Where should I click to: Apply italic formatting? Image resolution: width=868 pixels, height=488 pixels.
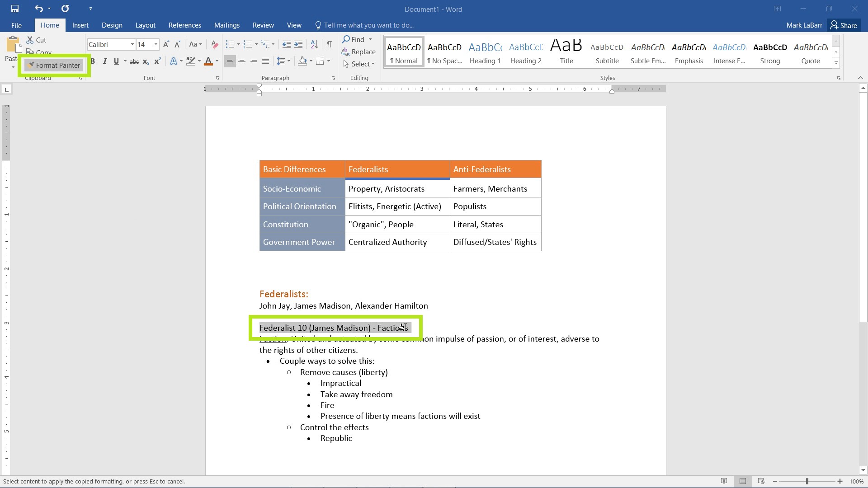(104, 61)
